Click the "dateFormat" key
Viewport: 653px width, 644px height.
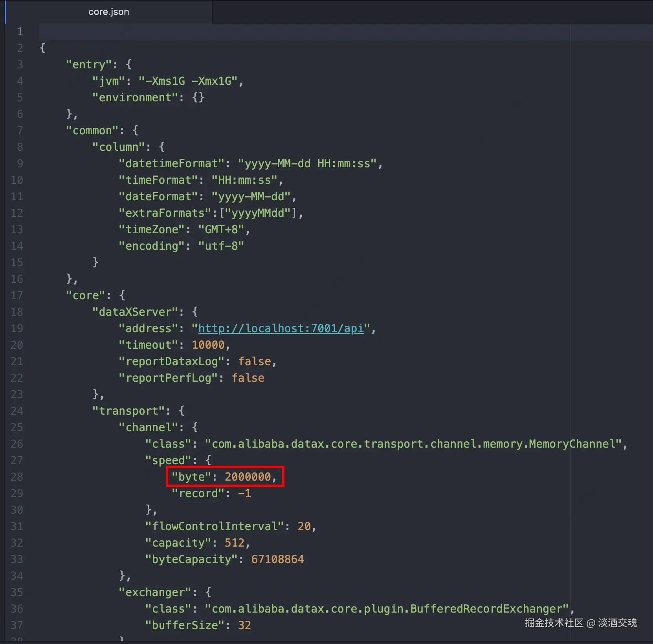(x=158, y=196)
